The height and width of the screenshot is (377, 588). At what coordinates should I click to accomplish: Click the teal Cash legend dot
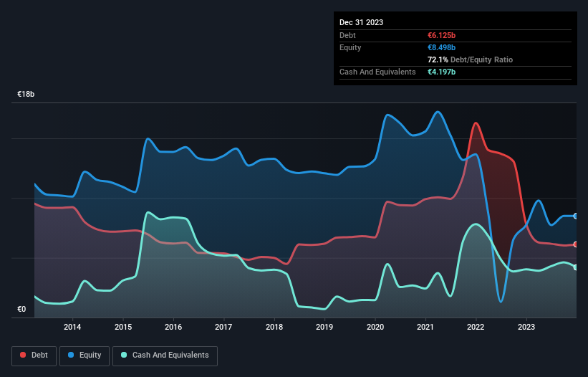[x=124, y=355]
